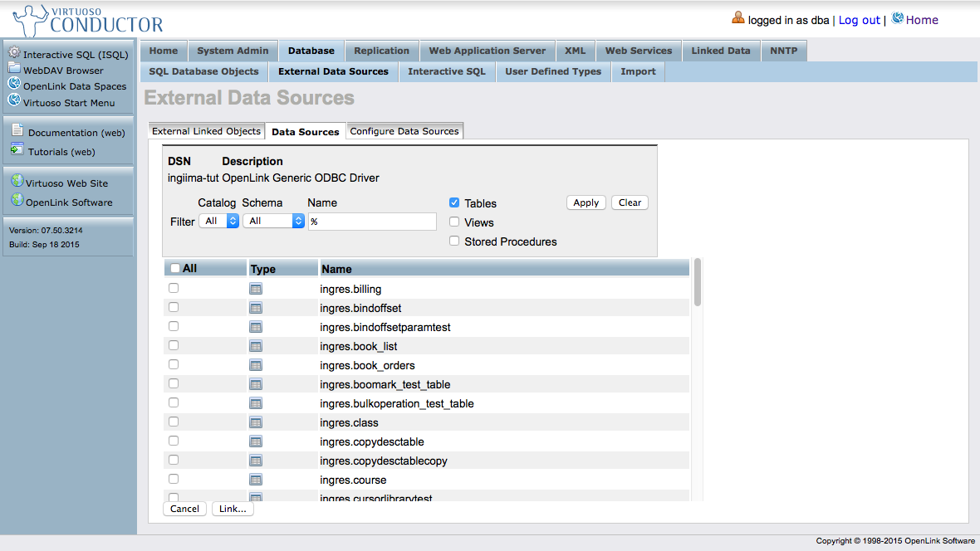Click table icon for ingres.bulkoperation_test_table
This screenshot has height=551, width=980.
pyautogui.click(x=256, y=403)
